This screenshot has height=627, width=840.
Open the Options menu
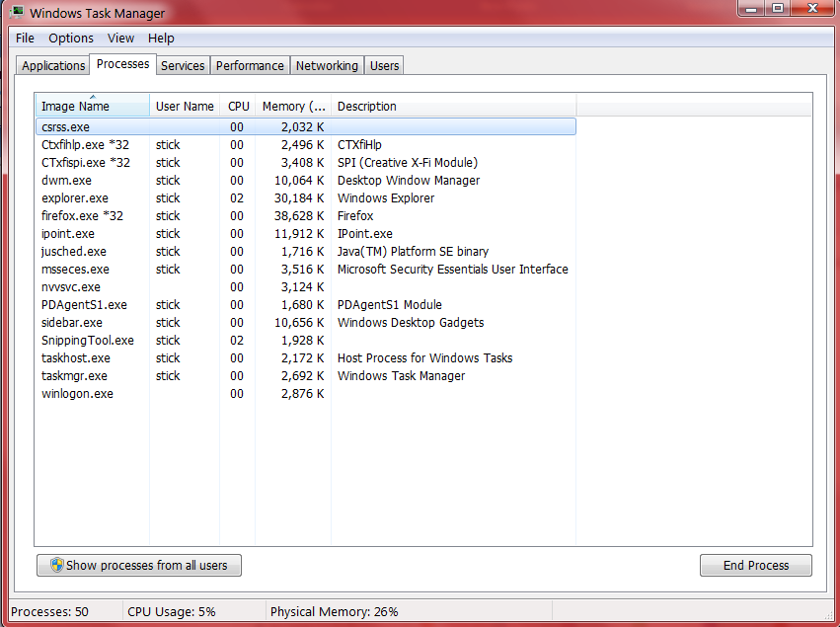pyautogui.click(x=71, y=39)
